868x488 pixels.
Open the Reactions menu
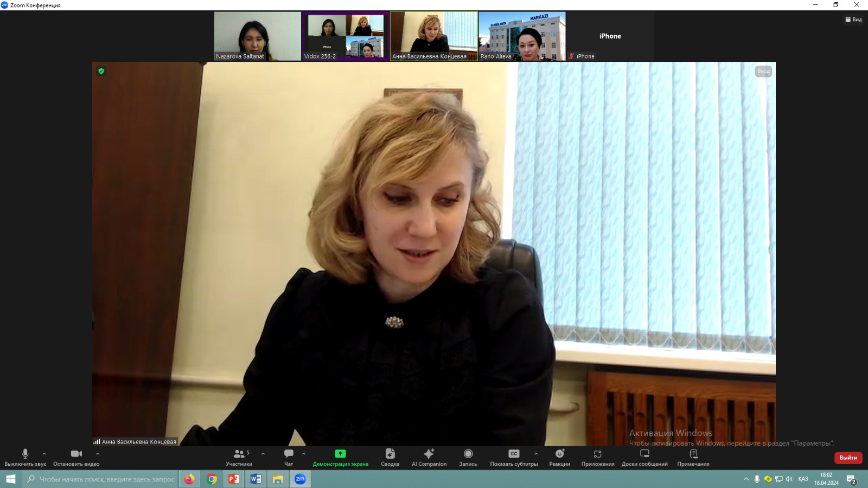(559, 454)
